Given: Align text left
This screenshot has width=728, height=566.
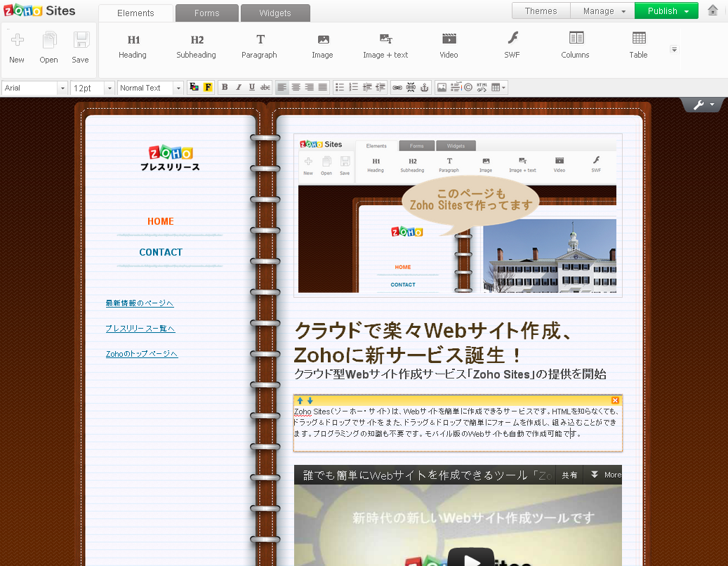Looking at the screenshot, I should pos(282,87).
